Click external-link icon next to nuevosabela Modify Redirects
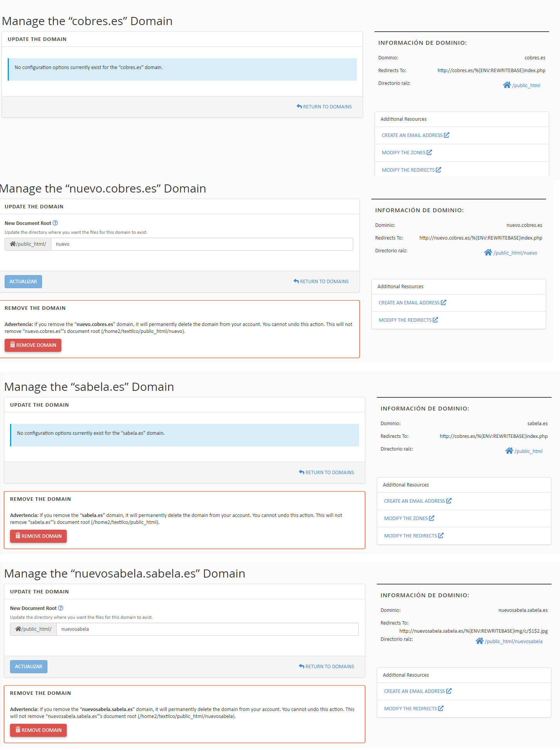Screen dimensions: 560x750 tap(441, 708)
